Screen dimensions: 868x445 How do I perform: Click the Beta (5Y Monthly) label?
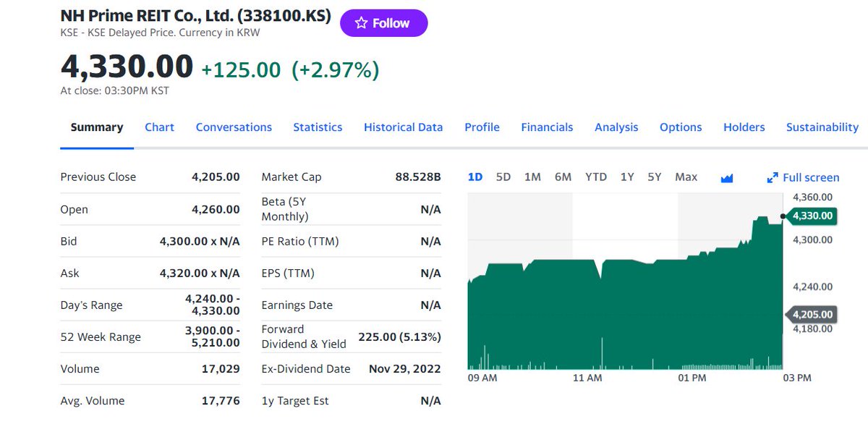(x=285, y=209)
